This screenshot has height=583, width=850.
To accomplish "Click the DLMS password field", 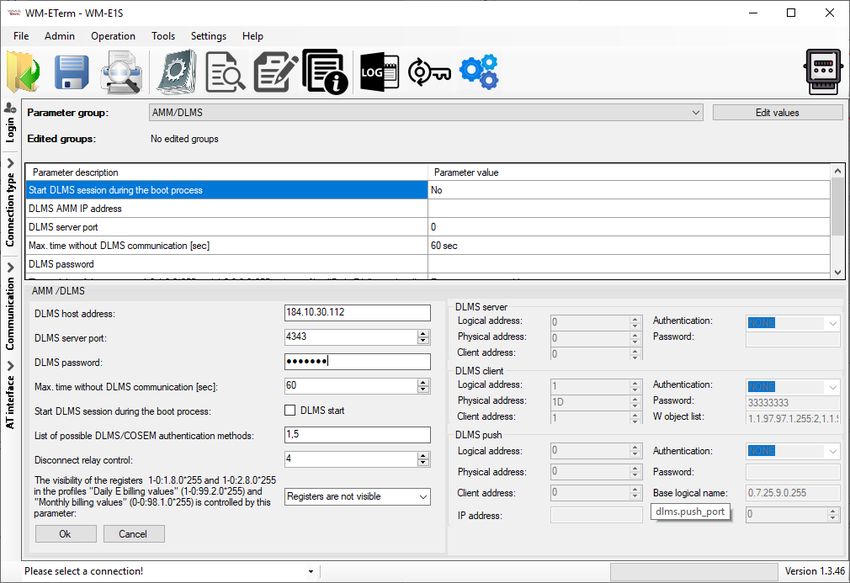I will (x=357, y=361).
